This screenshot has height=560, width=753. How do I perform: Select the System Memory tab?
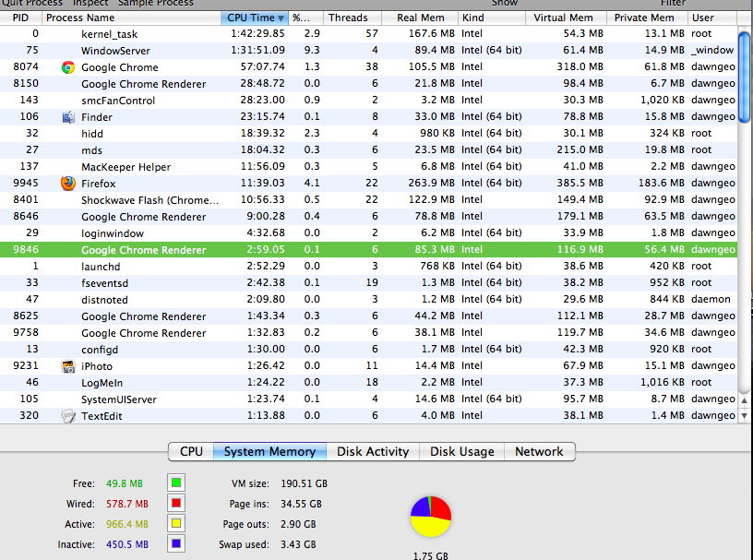(269, 451)
